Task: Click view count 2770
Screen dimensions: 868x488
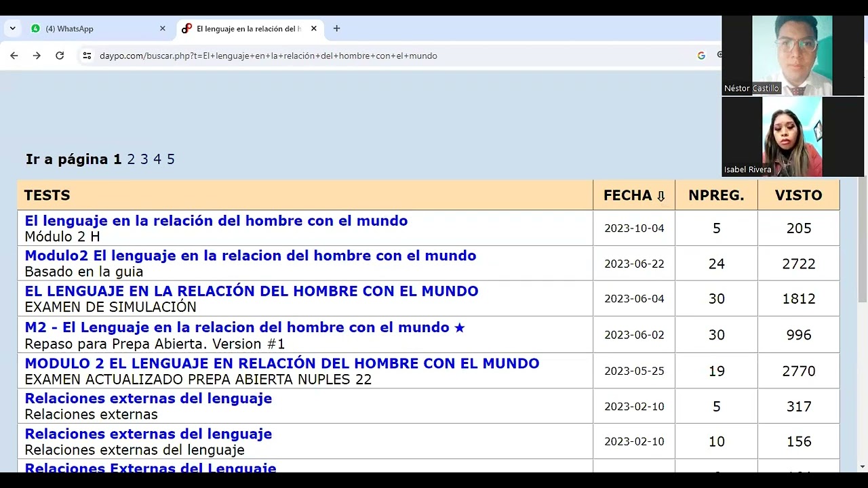Action: point(799,371)
